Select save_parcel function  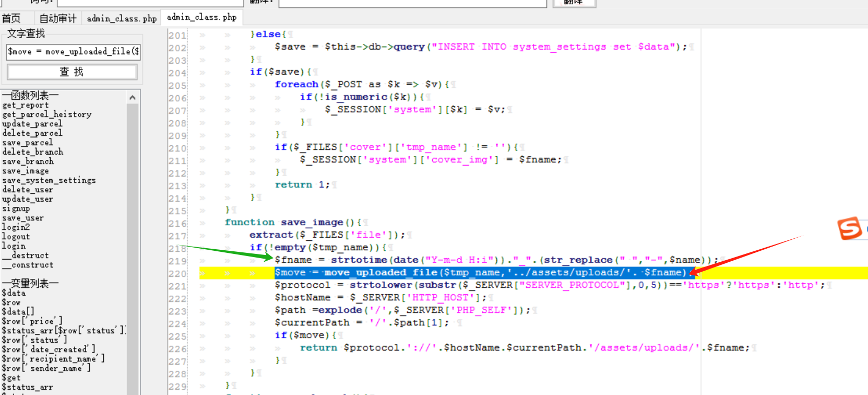[x=27, y=143]
